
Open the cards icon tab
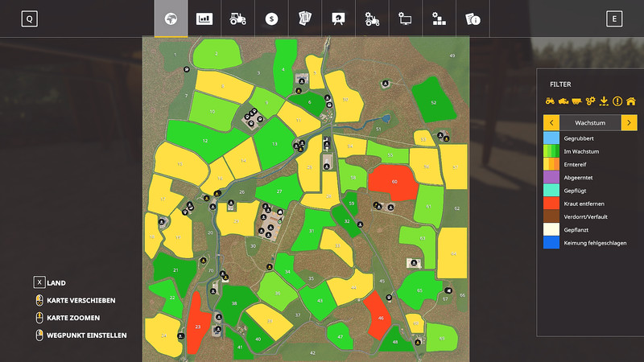click(305, 19)
